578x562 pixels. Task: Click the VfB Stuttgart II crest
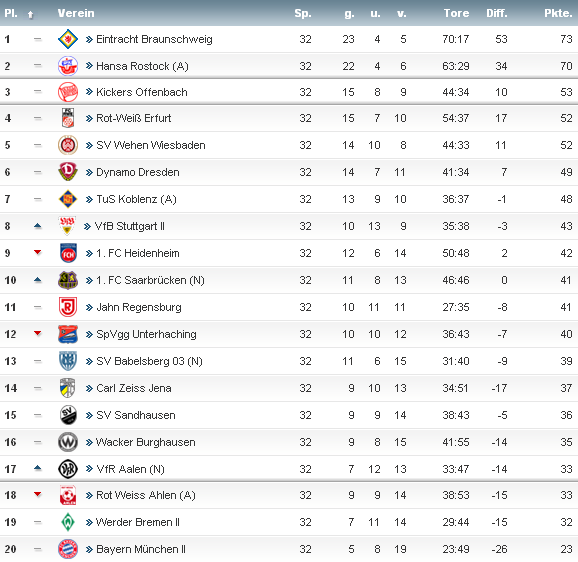[x=67, y=226]
